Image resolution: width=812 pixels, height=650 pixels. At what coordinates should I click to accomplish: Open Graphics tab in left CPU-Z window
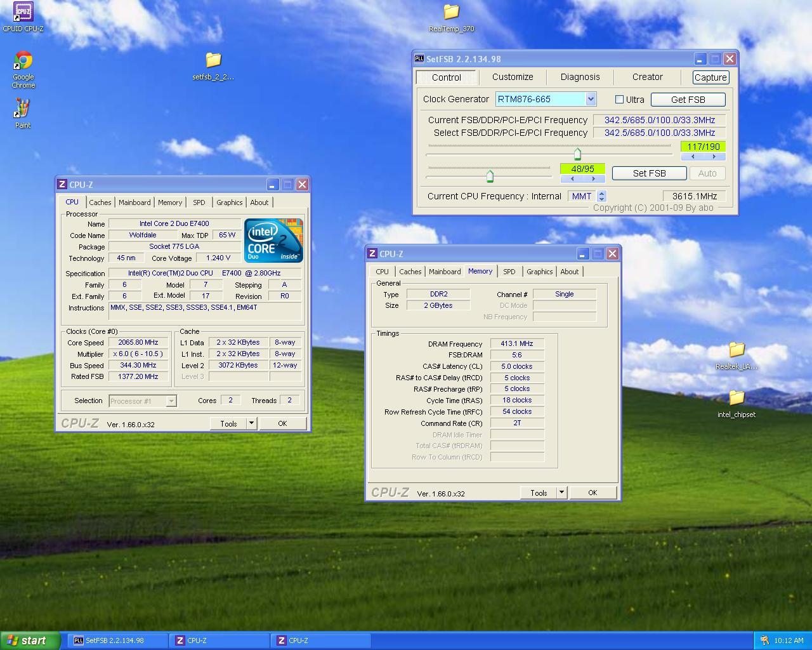[229, 202]
